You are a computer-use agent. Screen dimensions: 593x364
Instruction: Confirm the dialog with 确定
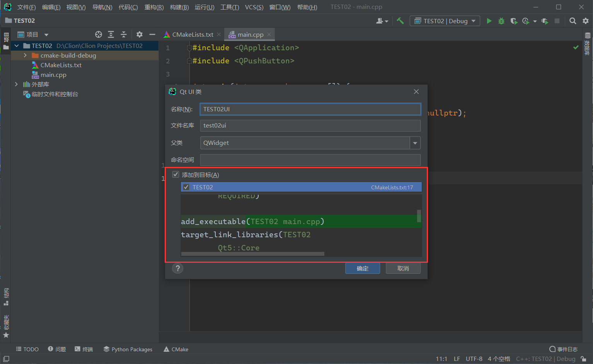pos(362,268)
